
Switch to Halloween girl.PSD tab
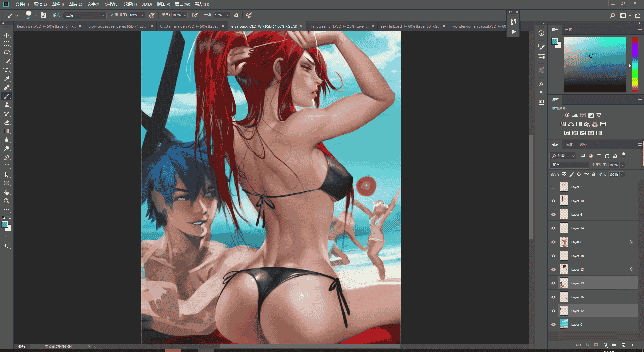(338, 26)
